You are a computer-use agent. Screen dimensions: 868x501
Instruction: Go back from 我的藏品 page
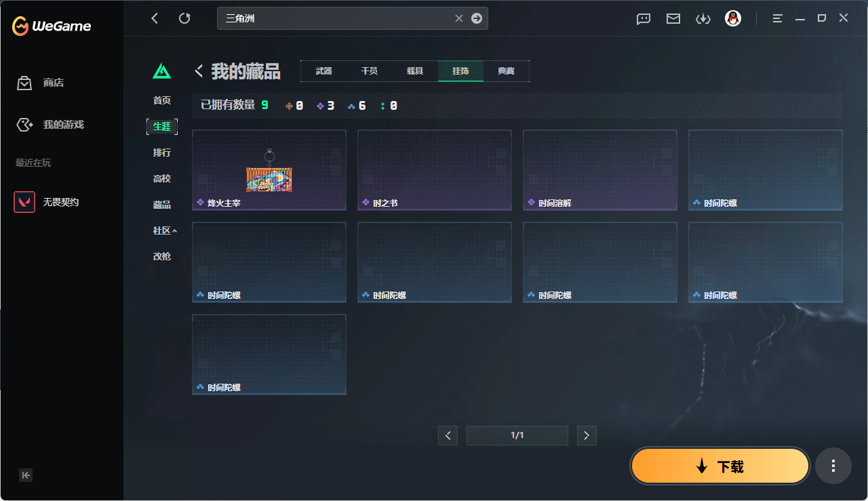[199, 71]
